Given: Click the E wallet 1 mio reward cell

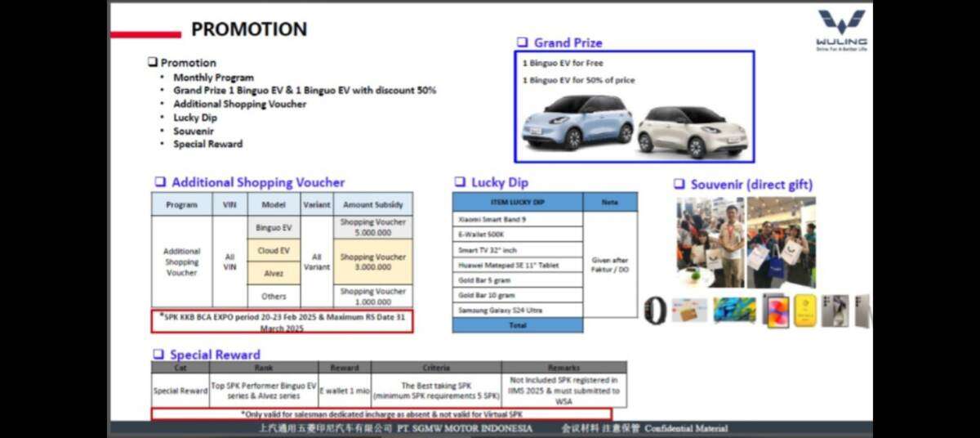Looking at the screenshot, I should [x=344, y=391].
